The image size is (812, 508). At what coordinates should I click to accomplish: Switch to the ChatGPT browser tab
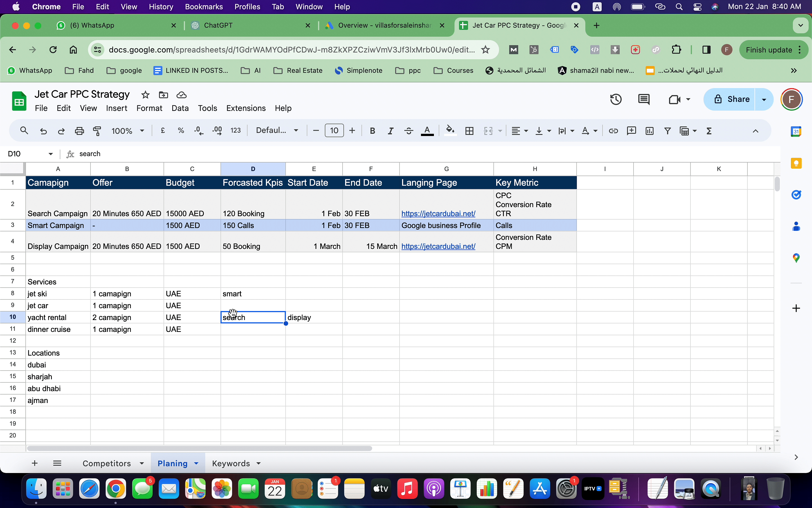click(x=218, y=25)
